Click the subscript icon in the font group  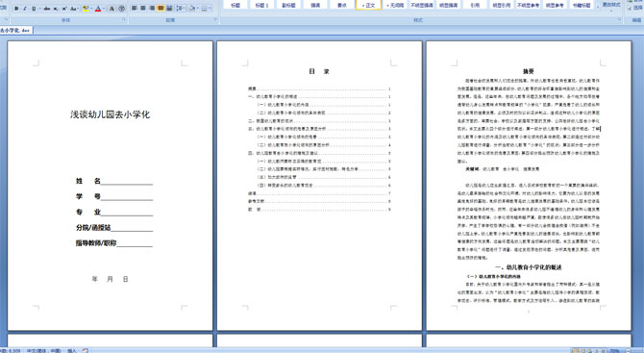(56, 9)
